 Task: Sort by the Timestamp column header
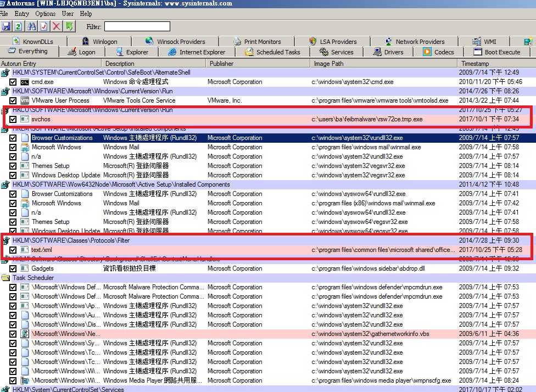coord(496,64)
